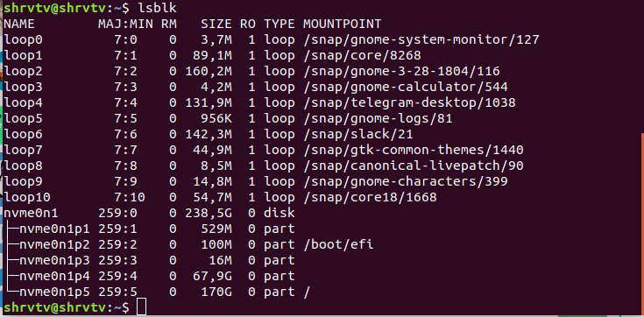Click the /boot/efi mountpoint
The height and width of the screenshot is (317, 644).
click(338, 244)
